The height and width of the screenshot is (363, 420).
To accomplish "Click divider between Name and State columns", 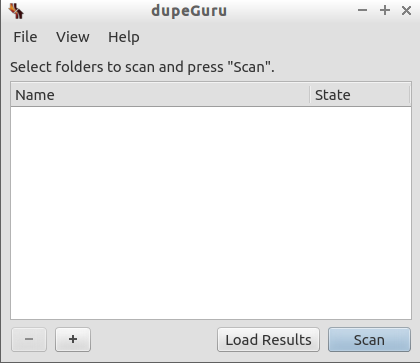I will (x=310, y=95).
